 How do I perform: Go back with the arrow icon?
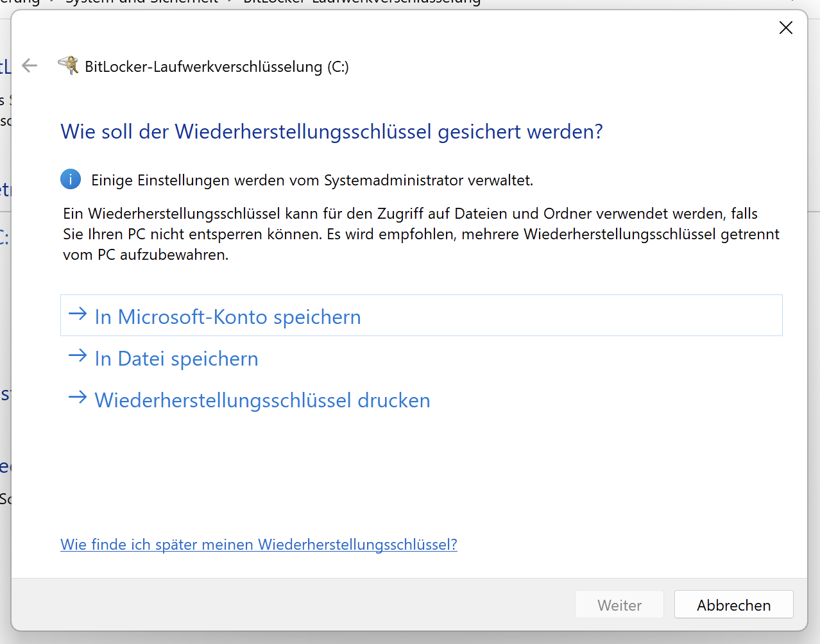pyautogui.click(x=30, y=65)
